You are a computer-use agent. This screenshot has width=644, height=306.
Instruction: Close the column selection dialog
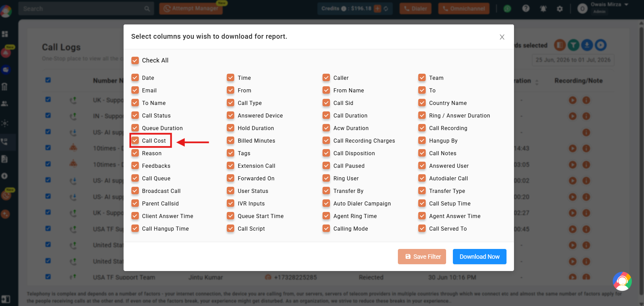(x=502, y=37)
